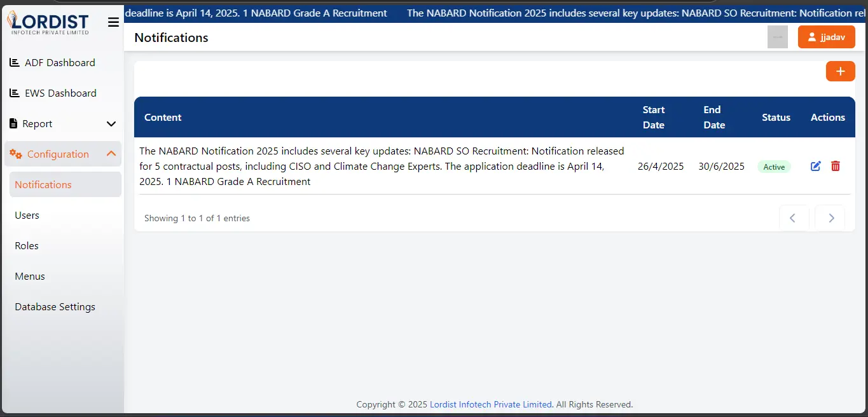Go to next page of entries

point(830,218)
